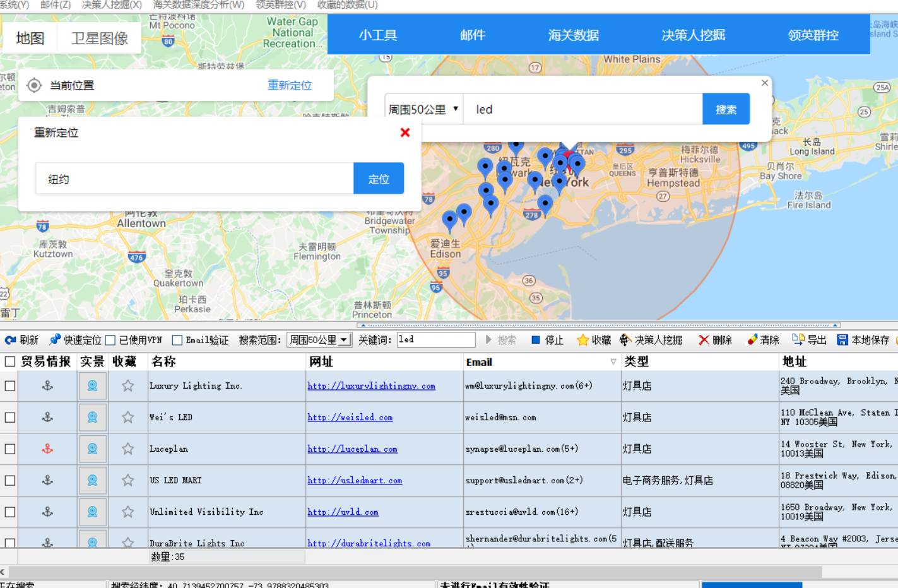This screenshot has width=898, height=588.
Task: Enable the VPN used checkbox
Action: 110,340
